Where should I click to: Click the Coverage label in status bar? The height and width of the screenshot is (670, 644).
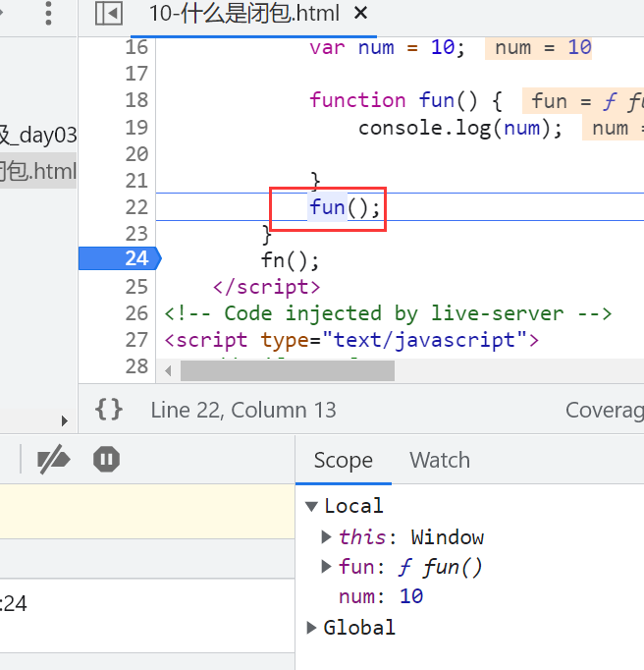[603, 411]
